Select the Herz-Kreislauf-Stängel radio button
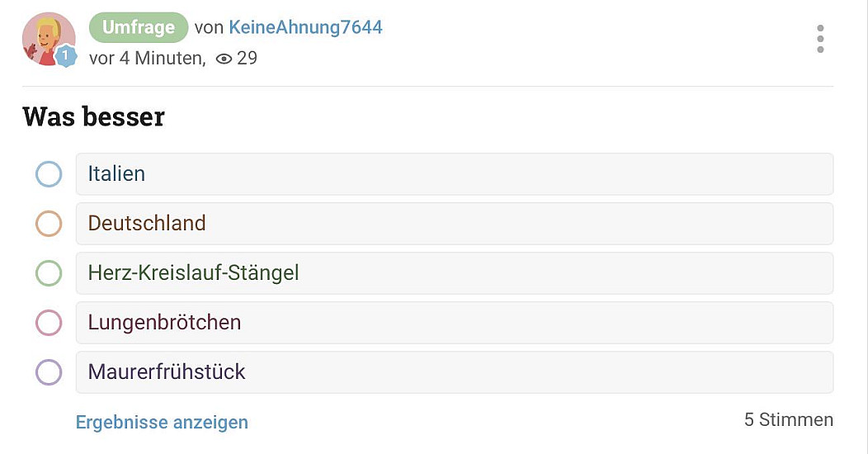 [x=49, y=273]
